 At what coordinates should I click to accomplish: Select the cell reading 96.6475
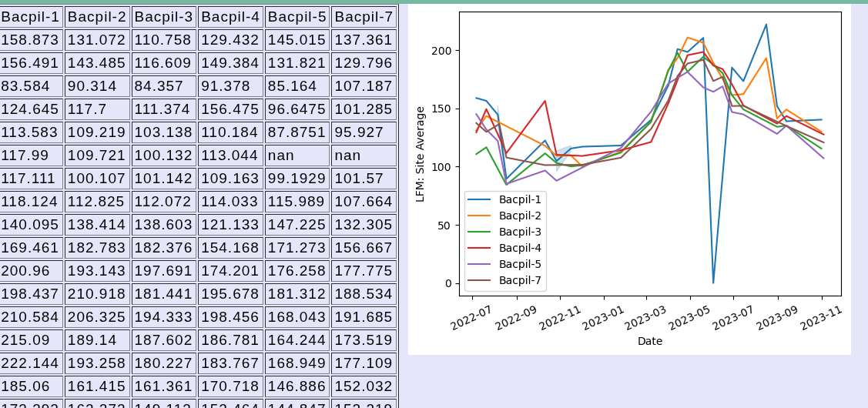click(297, 109)
